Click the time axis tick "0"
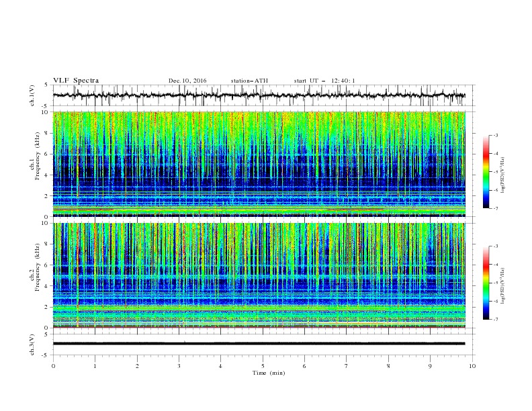This screenshot has width=532, height=411. click(x=53, y=366)
